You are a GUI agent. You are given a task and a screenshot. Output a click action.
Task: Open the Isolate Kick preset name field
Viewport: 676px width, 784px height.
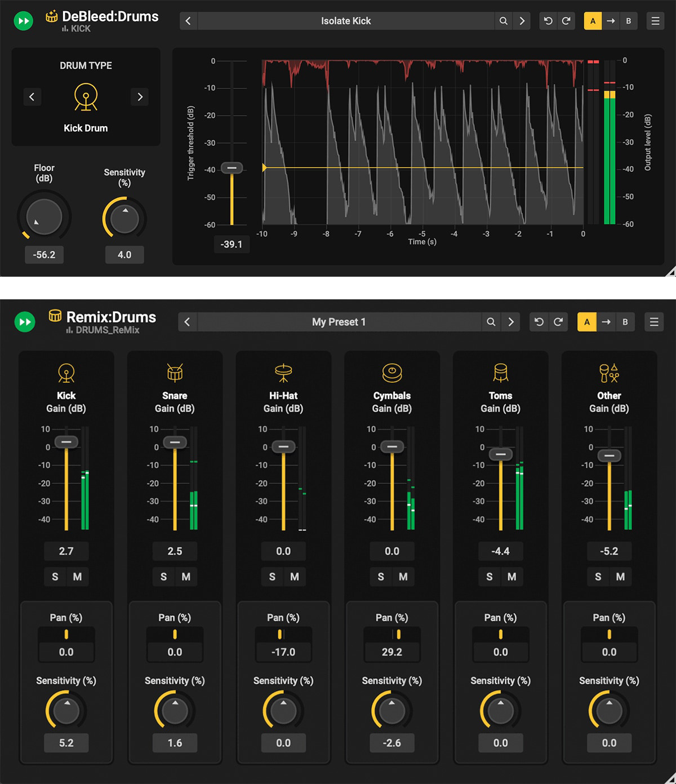(x=346, y=21)
